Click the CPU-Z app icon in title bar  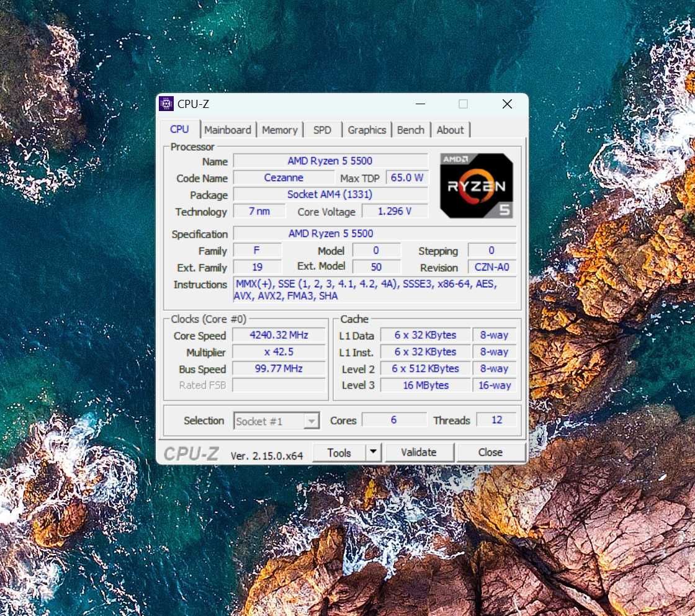[x=166, y=104]
